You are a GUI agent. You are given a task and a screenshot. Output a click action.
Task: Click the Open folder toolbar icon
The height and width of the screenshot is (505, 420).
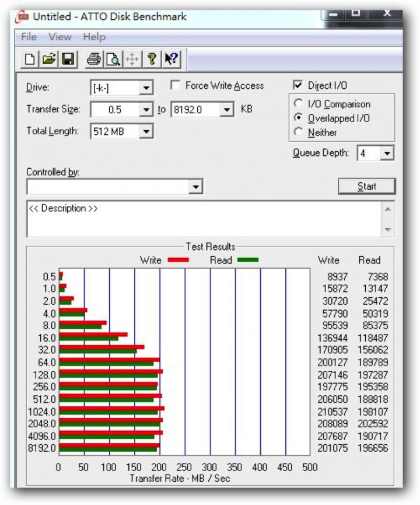tap(49, 60)
